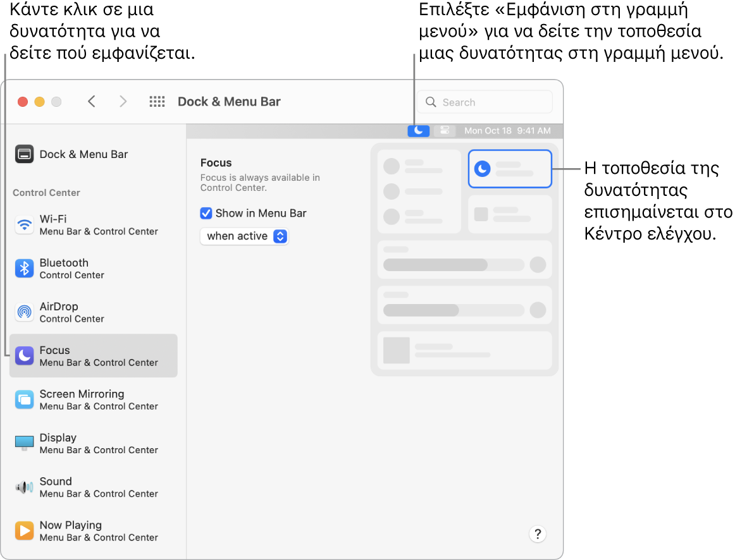Click the date and time in menu bar preview
Viewport: 735px width, 560px height.
point(506,131)
